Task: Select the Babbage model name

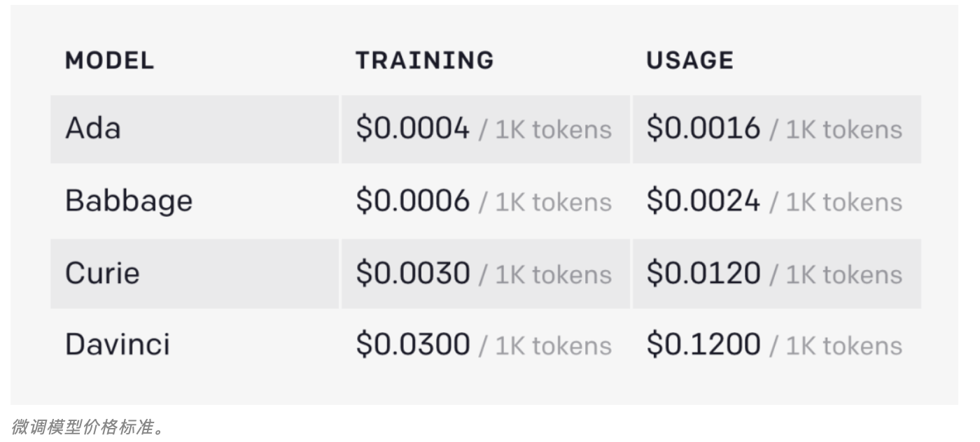Action: 129,201
